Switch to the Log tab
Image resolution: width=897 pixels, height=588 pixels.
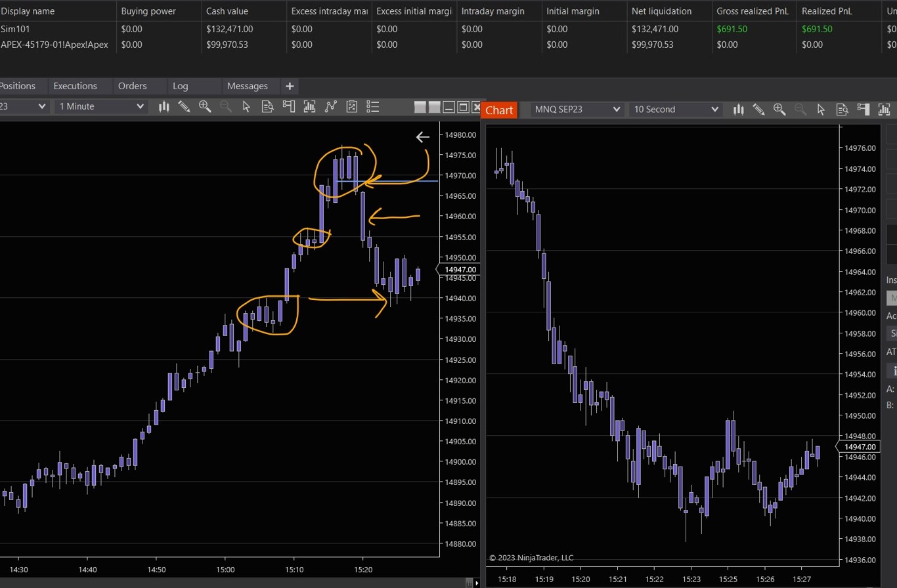point(181,86)
